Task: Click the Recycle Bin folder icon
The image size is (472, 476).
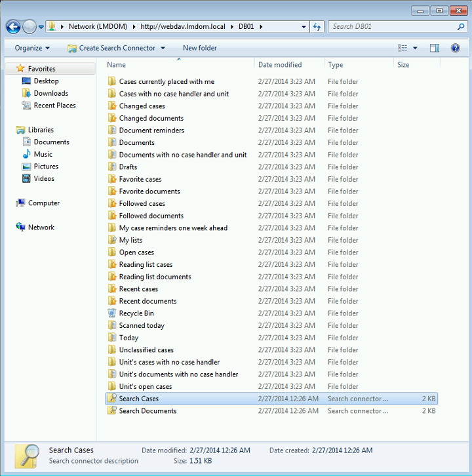Action: tap(112, 313)
